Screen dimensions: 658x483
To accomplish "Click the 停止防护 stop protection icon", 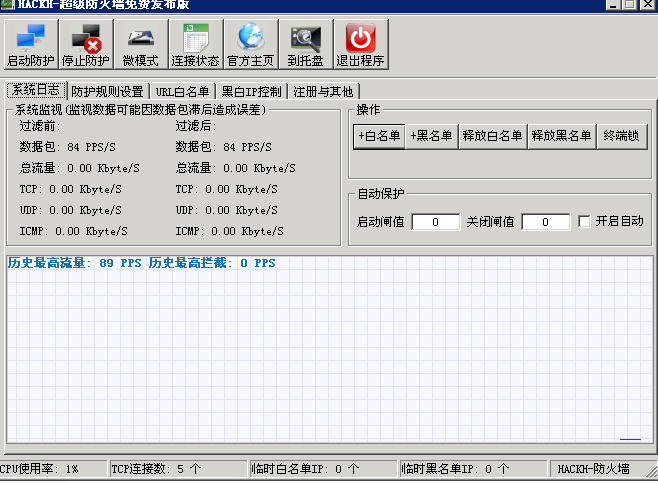I will click(86, 44).
